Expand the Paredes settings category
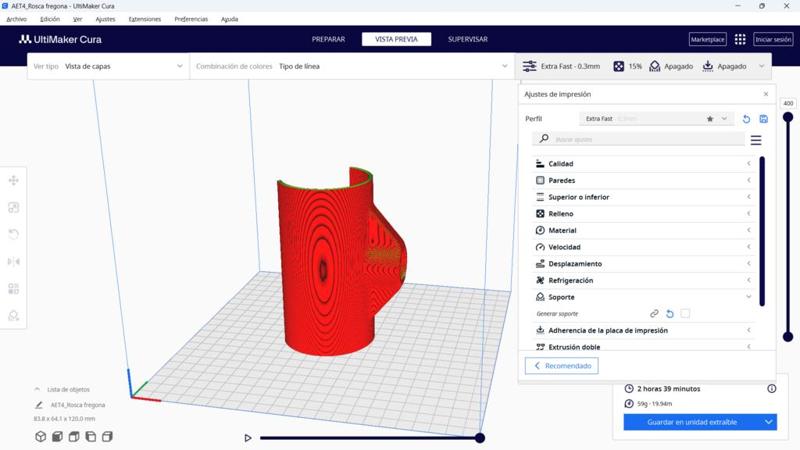The image size is (800, 450). (x=643, y=180)
